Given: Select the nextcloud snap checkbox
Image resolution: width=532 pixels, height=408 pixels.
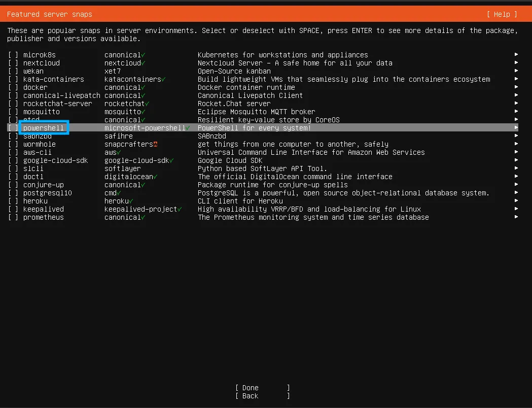Looking at the screenshot, I should pos(13,63).
